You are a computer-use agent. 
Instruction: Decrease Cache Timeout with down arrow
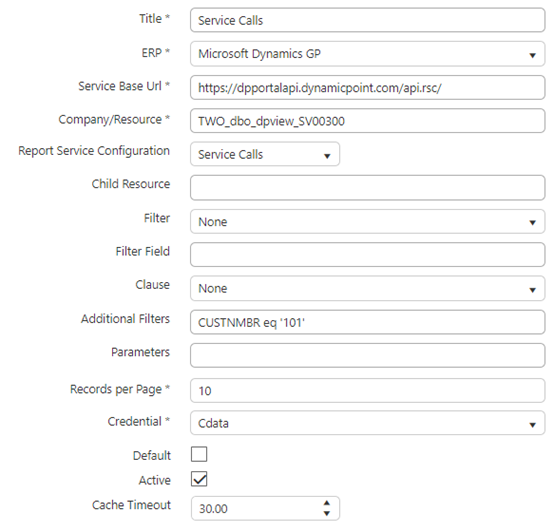pyautogui.click(x=327, y=513)
